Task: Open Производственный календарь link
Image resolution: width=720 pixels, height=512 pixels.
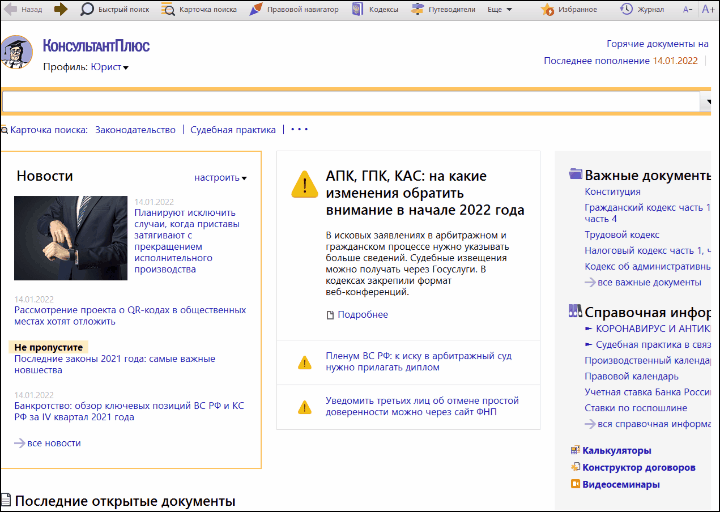Action: [x=647, y=360]
